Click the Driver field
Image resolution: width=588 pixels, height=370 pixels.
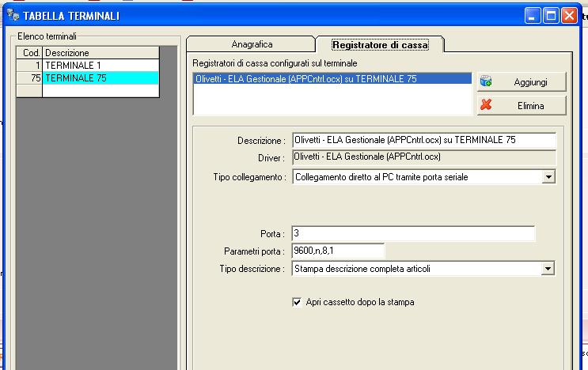[x=423, y=157]
